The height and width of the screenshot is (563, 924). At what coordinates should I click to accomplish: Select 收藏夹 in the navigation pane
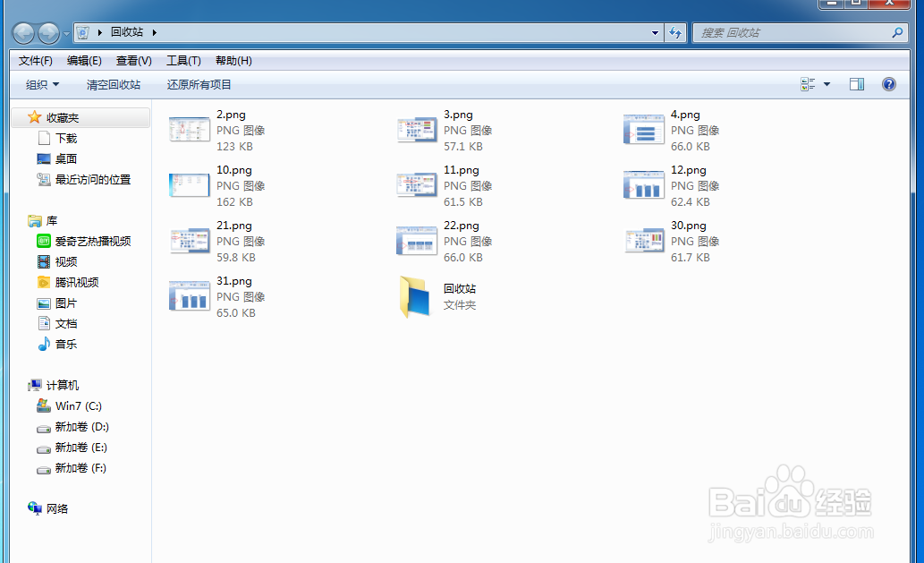coord(81,118)
